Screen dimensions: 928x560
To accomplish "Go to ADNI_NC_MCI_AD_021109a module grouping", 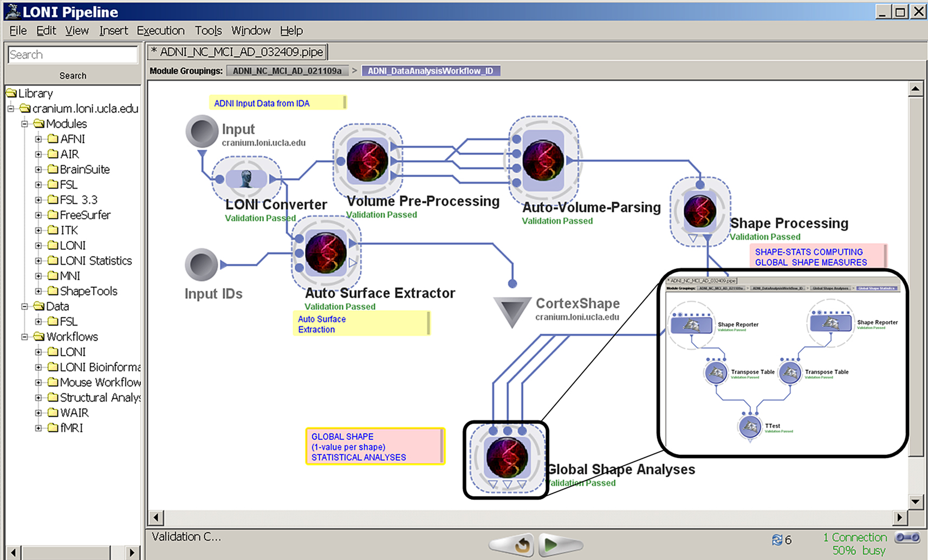I will [287, 71].
